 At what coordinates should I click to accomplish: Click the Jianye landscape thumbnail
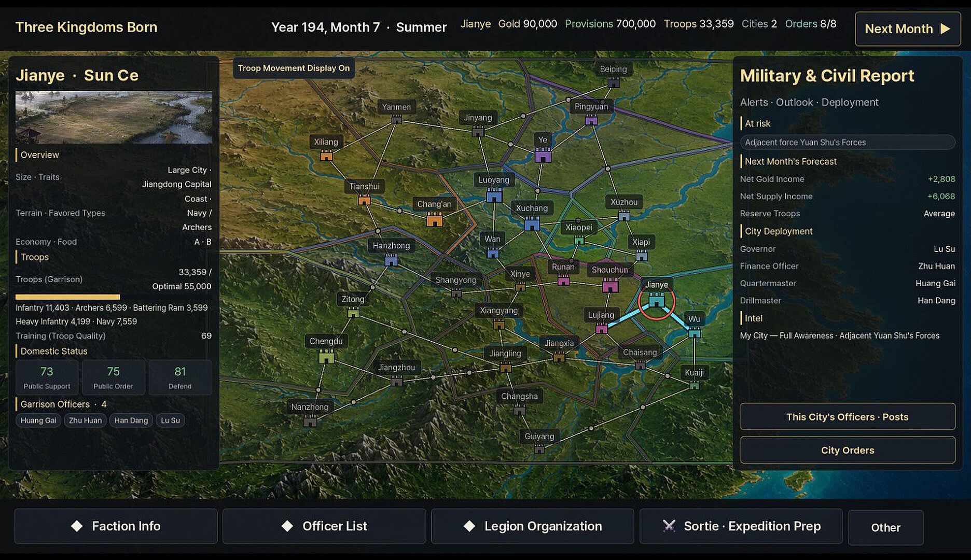click(114, 118)
